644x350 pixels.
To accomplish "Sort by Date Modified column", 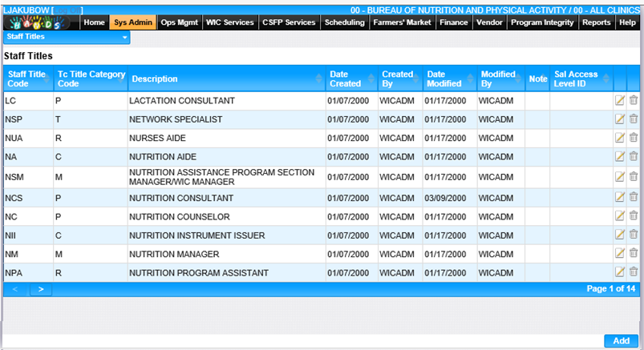I will (x=450, y=78).
